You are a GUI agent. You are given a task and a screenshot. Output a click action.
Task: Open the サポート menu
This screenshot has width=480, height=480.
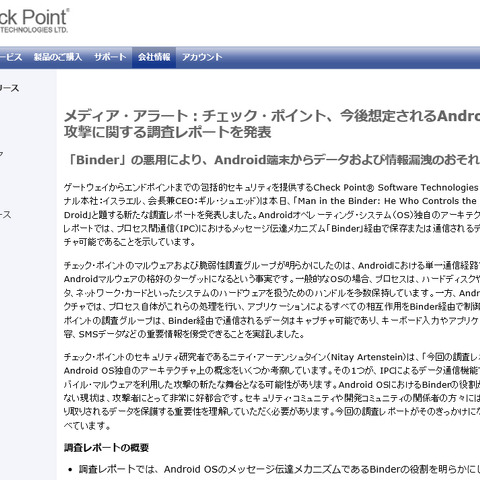click(x=110, y=57)
